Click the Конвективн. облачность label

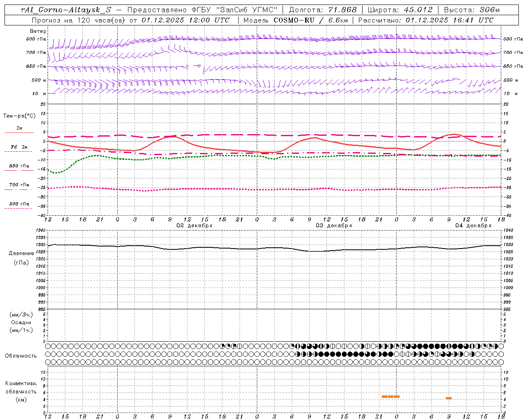[x=21, y=387]
